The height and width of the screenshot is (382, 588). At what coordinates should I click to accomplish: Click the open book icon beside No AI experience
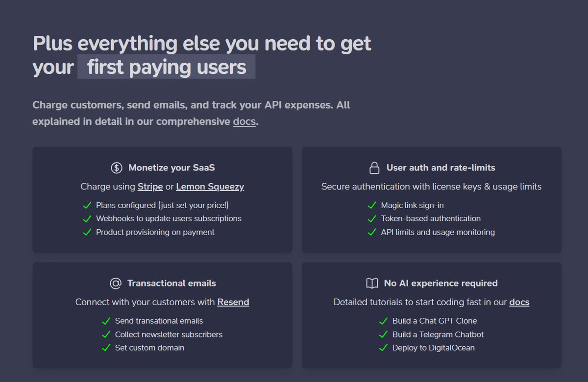372,284
